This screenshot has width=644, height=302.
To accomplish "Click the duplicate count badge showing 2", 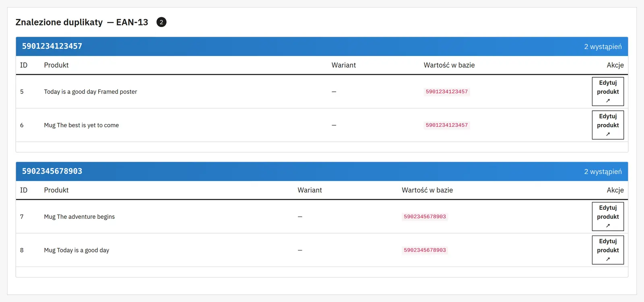I will tap(161, 22).
